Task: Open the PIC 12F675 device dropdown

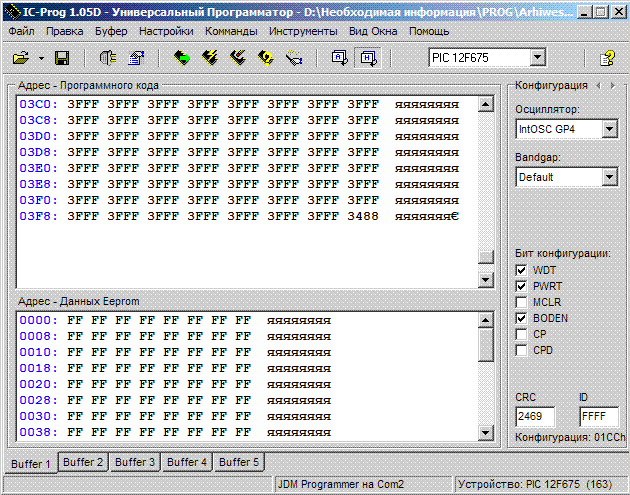Action: pyautogui.click(x=538, y=58)
